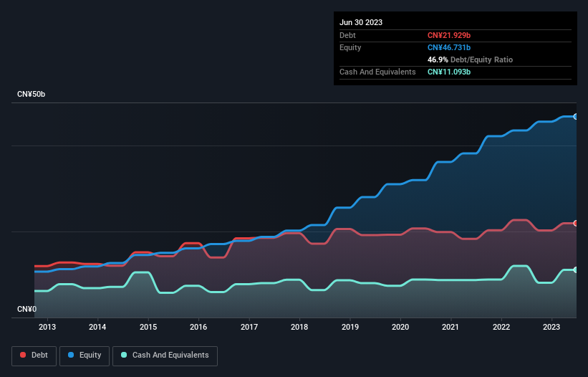
Task: Click the Jun 30 2023 tooltip date
Action: [x=361, y=22]
